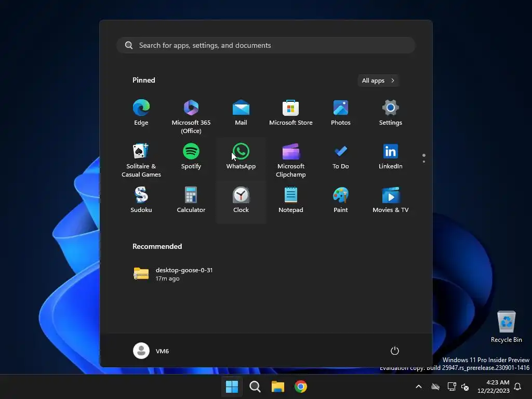The height and width of the screenshot is (399, 532).
Task: Open Microsoft Store from pinned apps
Action: [291, 113]
